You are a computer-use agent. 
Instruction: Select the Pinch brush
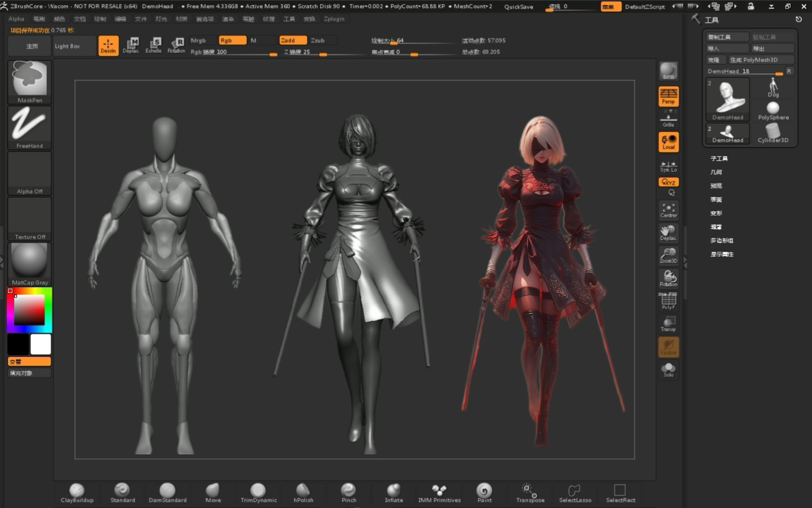(x=348, y=493)
